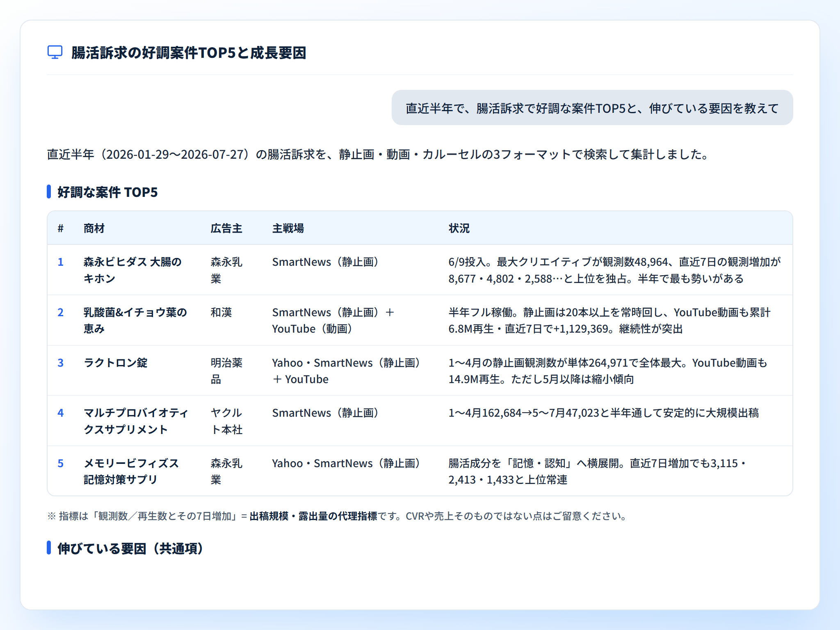Click the status text starting 6/9投入

pos(614,270)
